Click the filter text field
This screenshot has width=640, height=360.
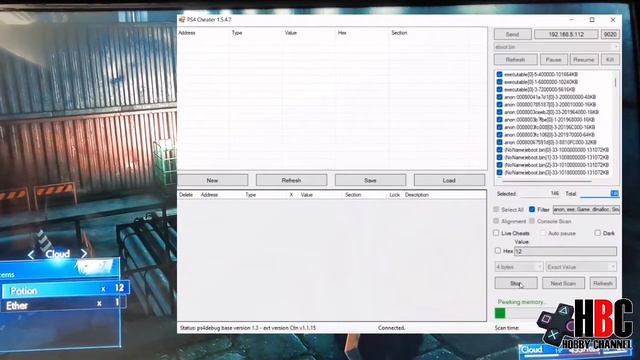[586, 209]
